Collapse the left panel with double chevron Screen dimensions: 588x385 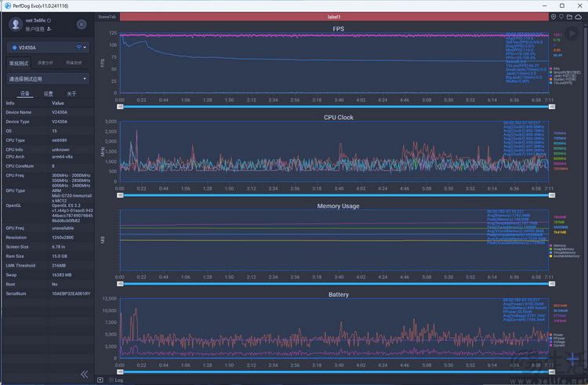[x=85, y=374]
